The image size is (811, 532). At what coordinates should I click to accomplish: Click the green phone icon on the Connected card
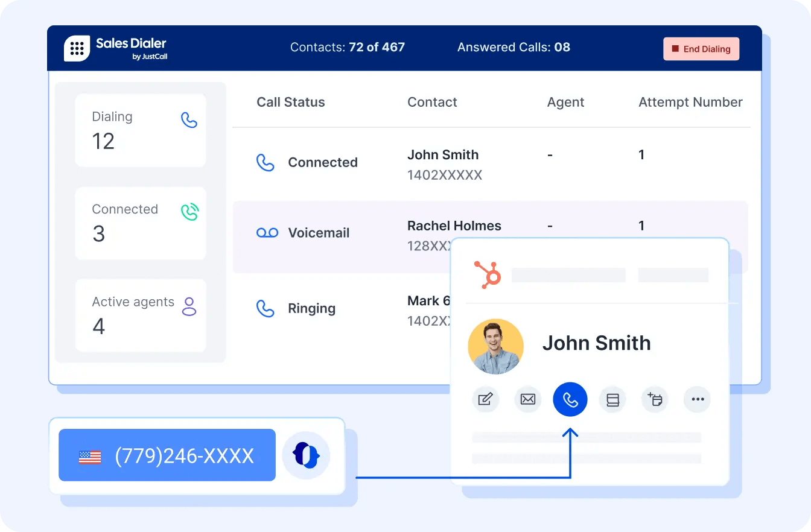[189, 212]
